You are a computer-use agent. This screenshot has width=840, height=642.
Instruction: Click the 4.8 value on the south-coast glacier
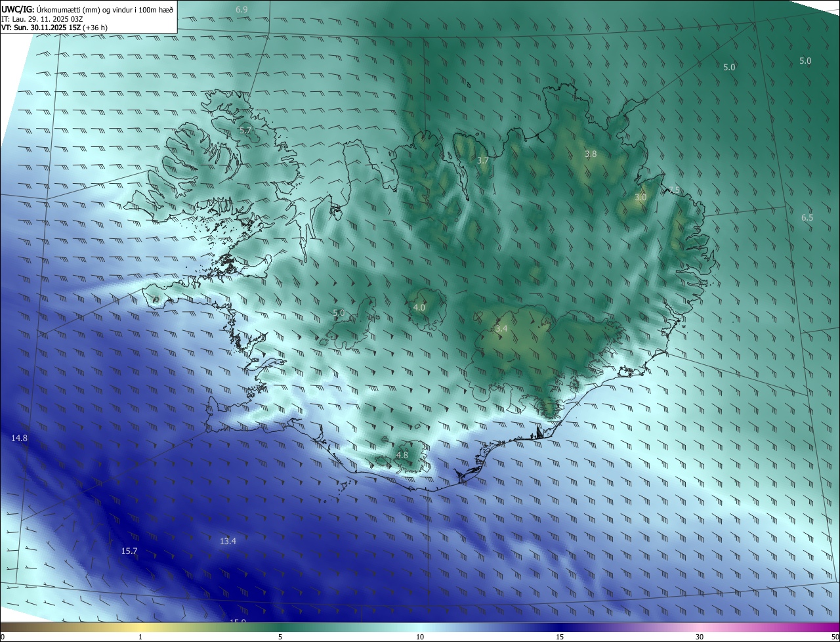(402, 455)
